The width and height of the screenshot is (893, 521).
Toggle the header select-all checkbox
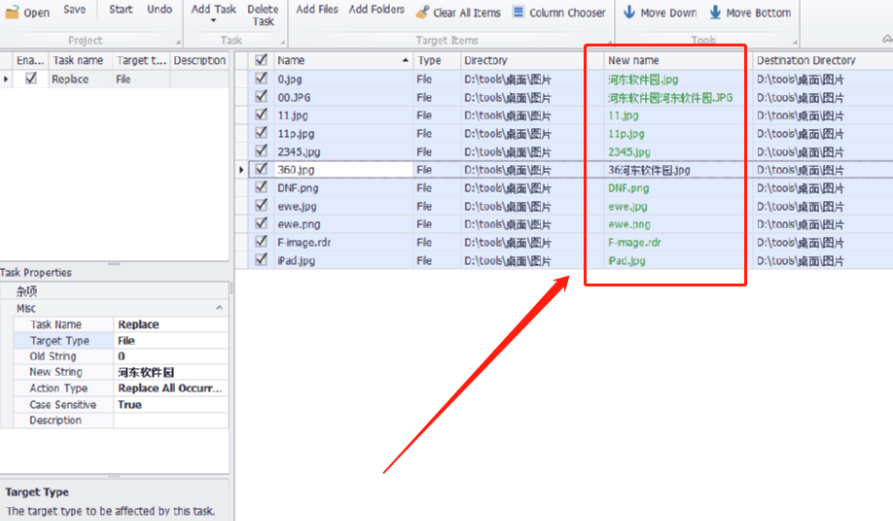tap(261, 60)
